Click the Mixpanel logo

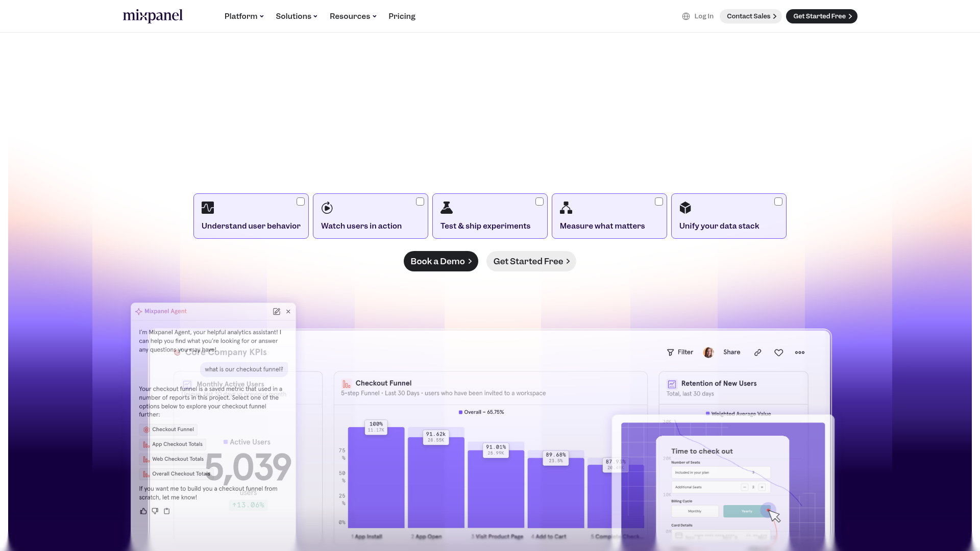point(153,16)
